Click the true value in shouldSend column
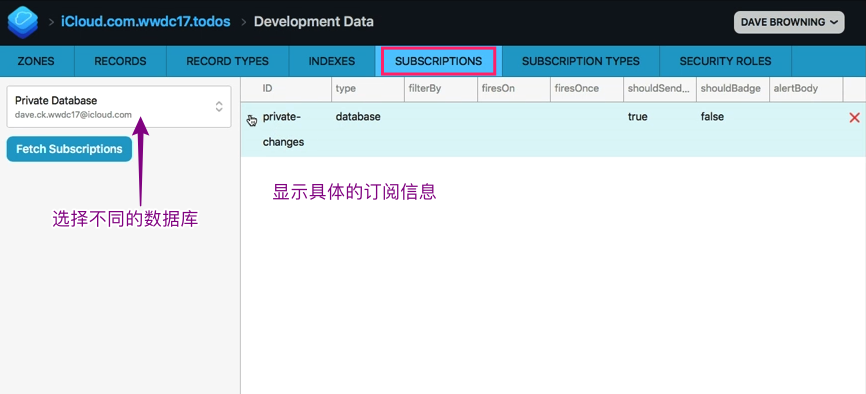Screen dimensions: 866x394 click(637, 117)
